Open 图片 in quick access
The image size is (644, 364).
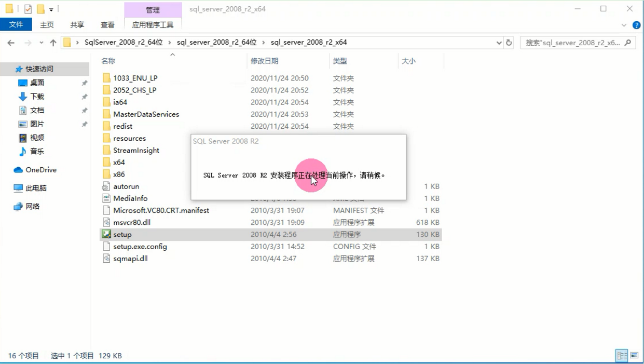31,124
